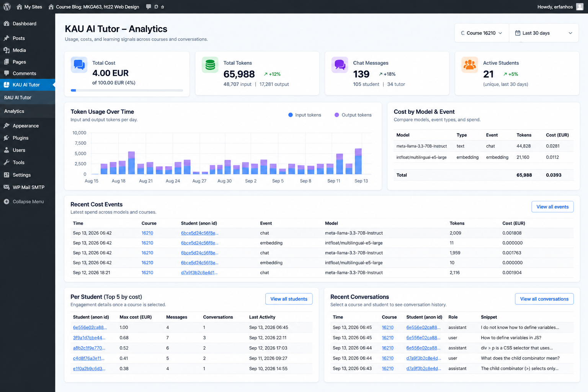Click the Active Students people icon
The image size is (588, 392).
(x=470, y=65)
